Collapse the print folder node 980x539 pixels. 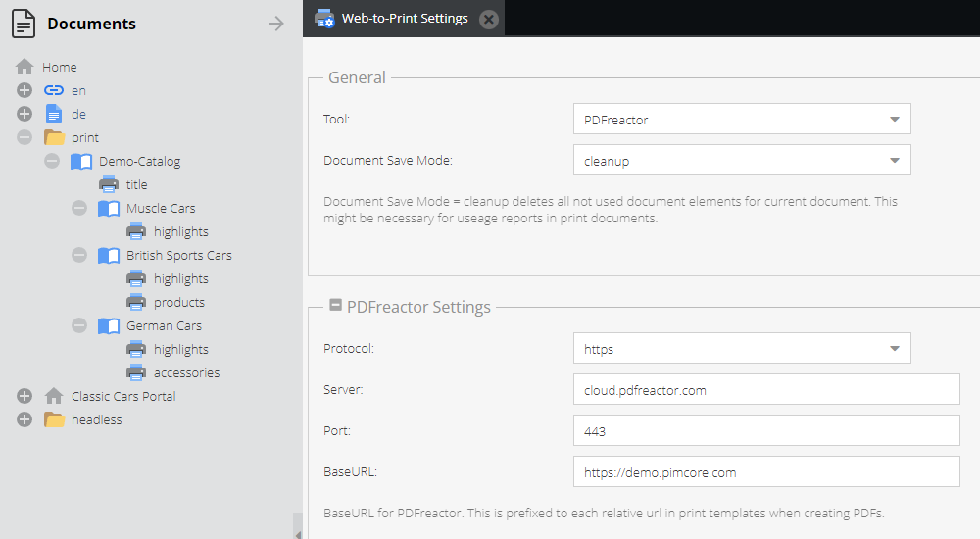(24, 137)
